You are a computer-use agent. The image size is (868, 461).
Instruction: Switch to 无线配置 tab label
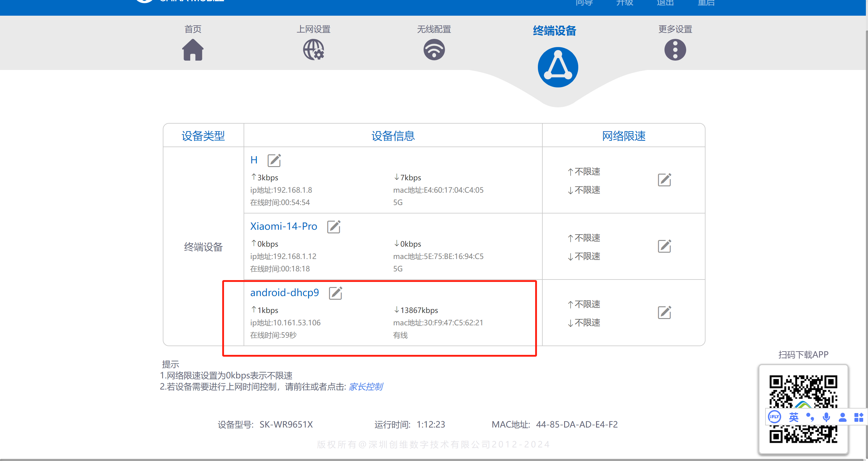tap(434, 29)
